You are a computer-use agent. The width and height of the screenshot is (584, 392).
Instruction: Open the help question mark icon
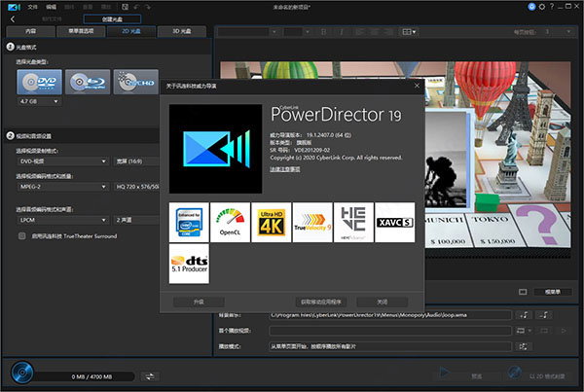click(552, 7)
